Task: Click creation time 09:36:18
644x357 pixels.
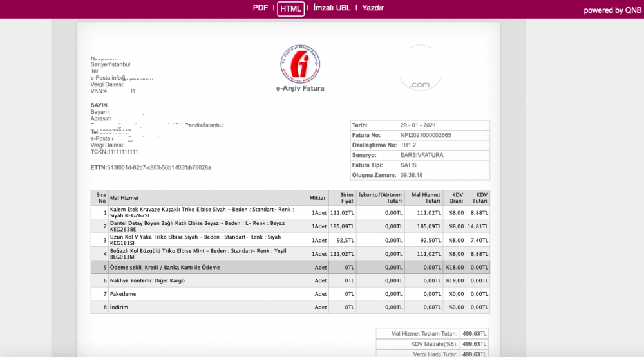Action: pyautogui.click(x=411, y=175)
